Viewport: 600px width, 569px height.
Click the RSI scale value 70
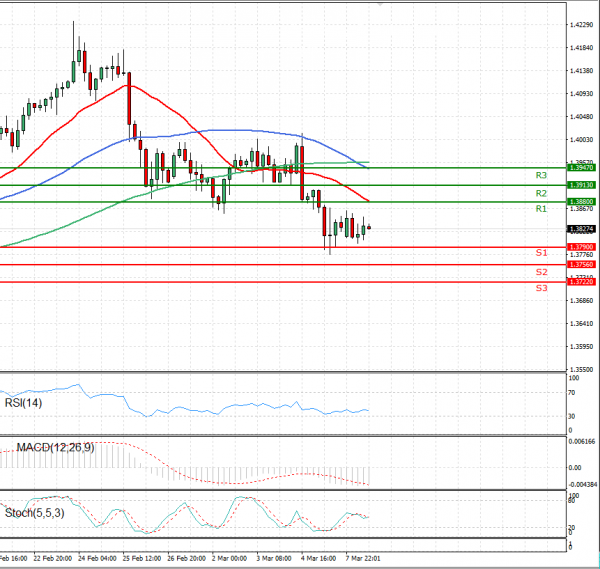pyautogui.click(x=571, y=393)
